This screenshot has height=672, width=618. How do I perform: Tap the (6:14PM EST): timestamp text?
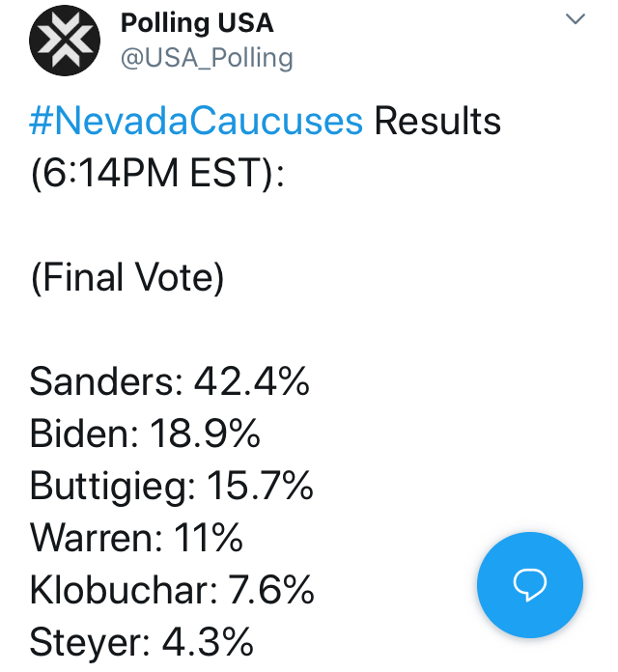point(157,174)
